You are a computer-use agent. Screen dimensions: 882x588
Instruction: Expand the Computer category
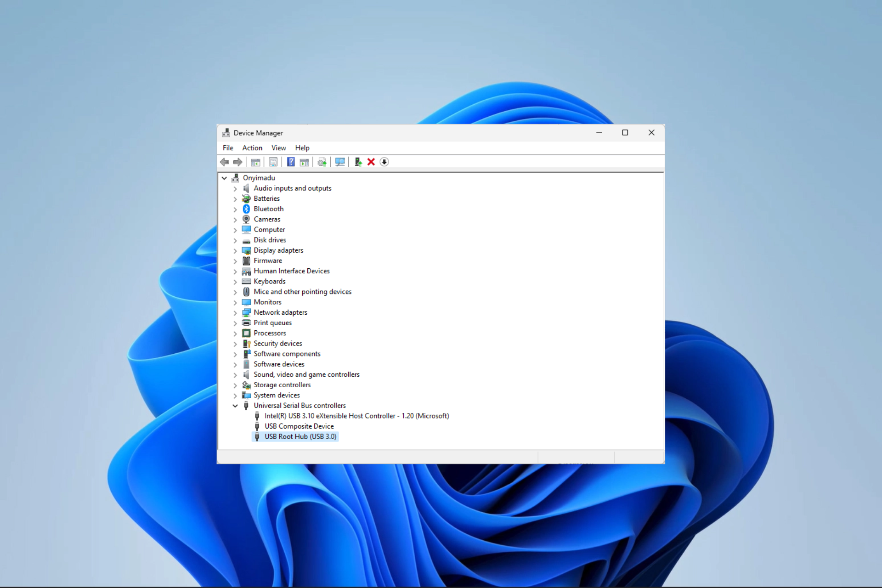(x=235, y=230)
